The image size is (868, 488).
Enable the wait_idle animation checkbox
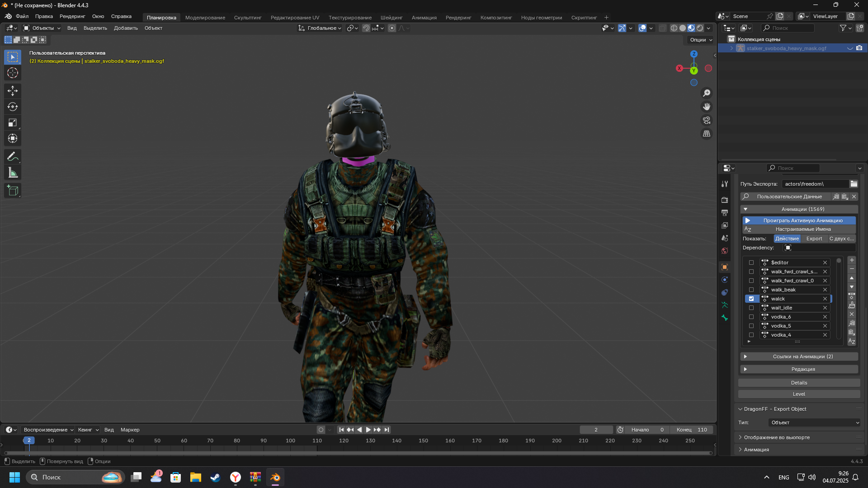751,308
